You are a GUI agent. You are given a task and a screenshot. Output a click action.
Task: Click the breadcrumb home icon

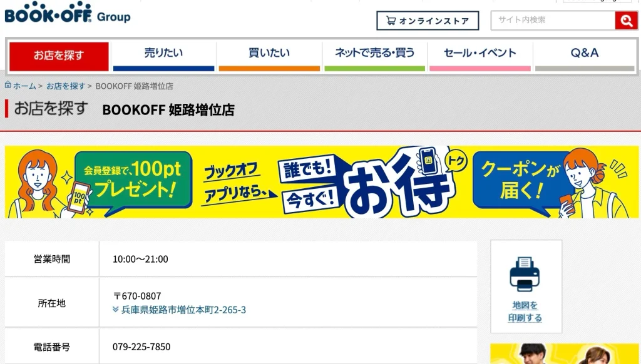pyautogui.click(x=8, y=84)
